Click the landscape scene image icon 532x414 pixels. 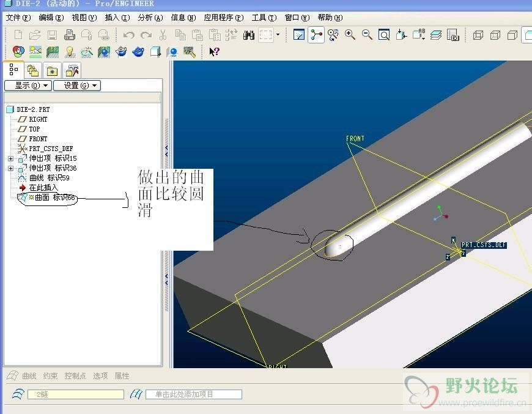click(x=35, y=51)
